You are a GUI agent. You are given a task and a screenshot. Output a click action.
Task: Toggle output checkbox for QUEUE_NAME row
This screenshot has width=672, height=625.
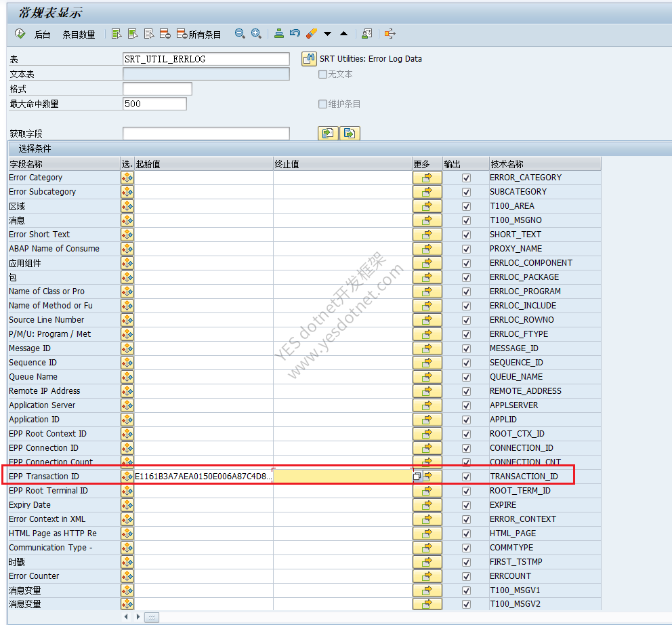(466, 377)
